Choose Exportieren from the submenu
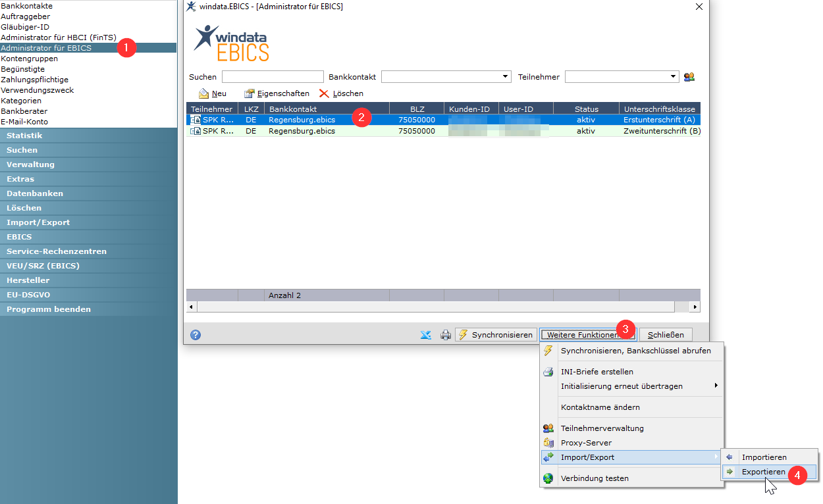The height and width of the screenshot is (504, 823). [770, 472]
